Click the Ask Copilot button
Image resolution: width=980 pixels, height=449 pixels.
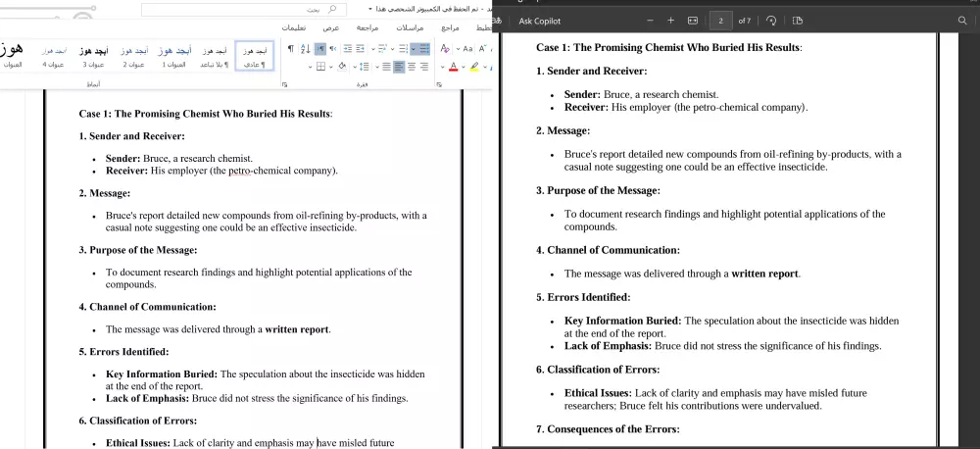click(x=540, y=20)
